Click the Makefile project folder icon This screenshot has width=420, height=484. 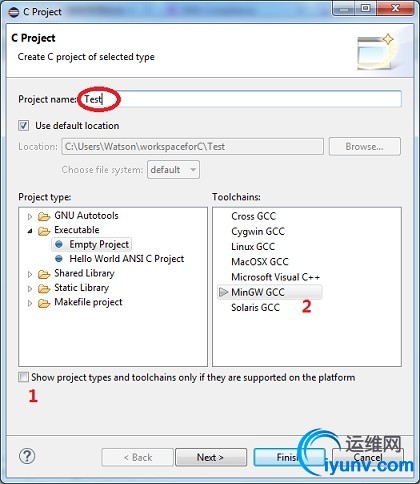(x=44, y=303)
